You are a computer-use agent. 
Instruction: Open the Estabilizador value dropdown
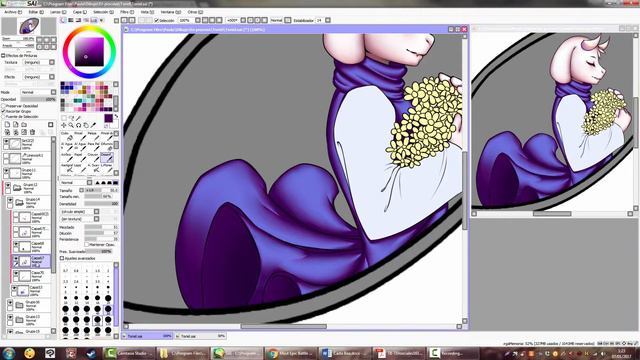(328, 20)
